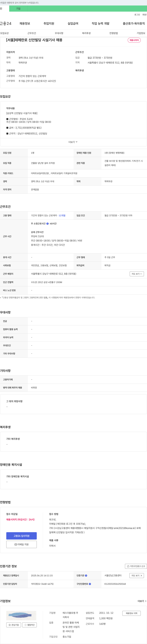Jump to 근무조건 section tab
The width and height of the screenshot is (147, 644).
tap(32, 33)
